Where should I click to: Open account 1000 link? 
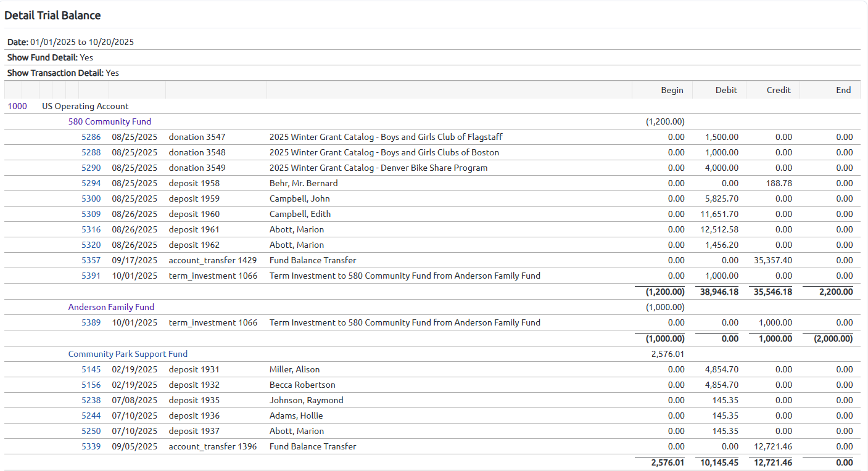[x=17, y=106]
